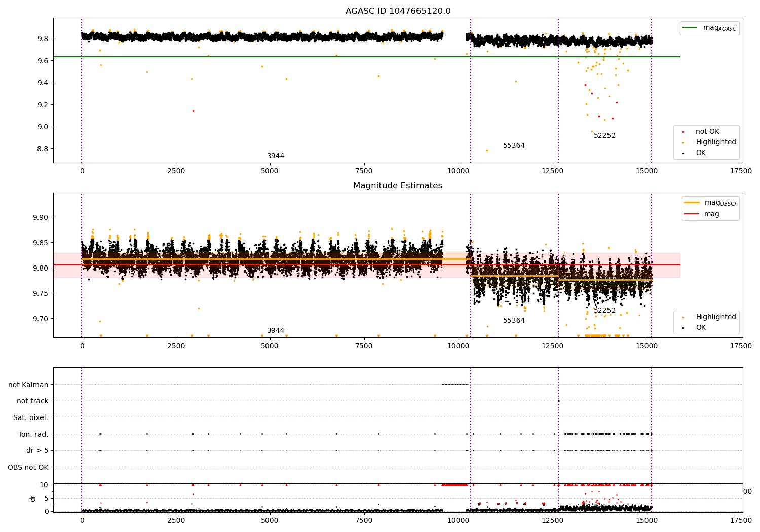Click the 'OBS not OK' row label

pos(28,467)
